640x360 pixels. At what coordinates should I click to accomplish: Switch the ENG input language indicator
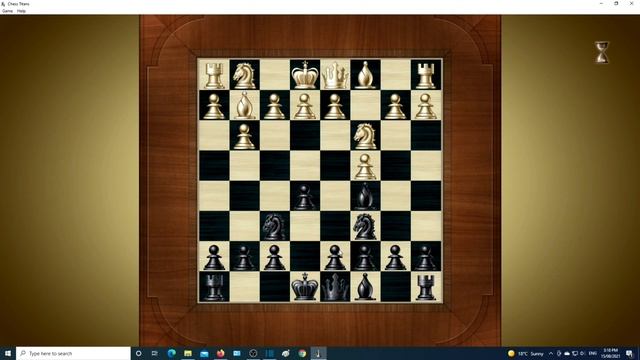(x=593, y=353)
